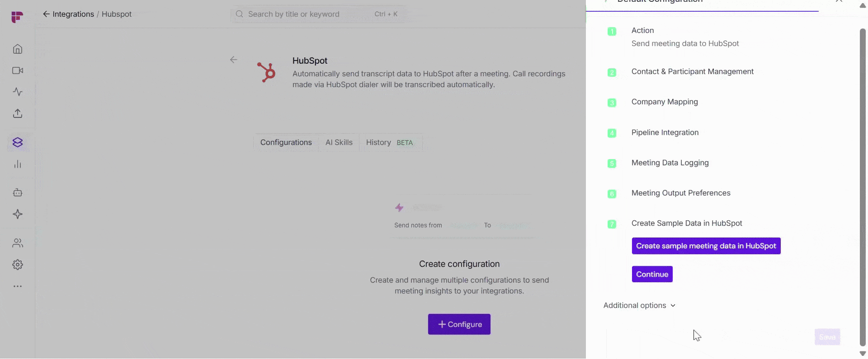Click the Integrations breadcrumb link
The width and height of the screenshot is (868, 359).
pyautogui.click(x=73, y=14)
